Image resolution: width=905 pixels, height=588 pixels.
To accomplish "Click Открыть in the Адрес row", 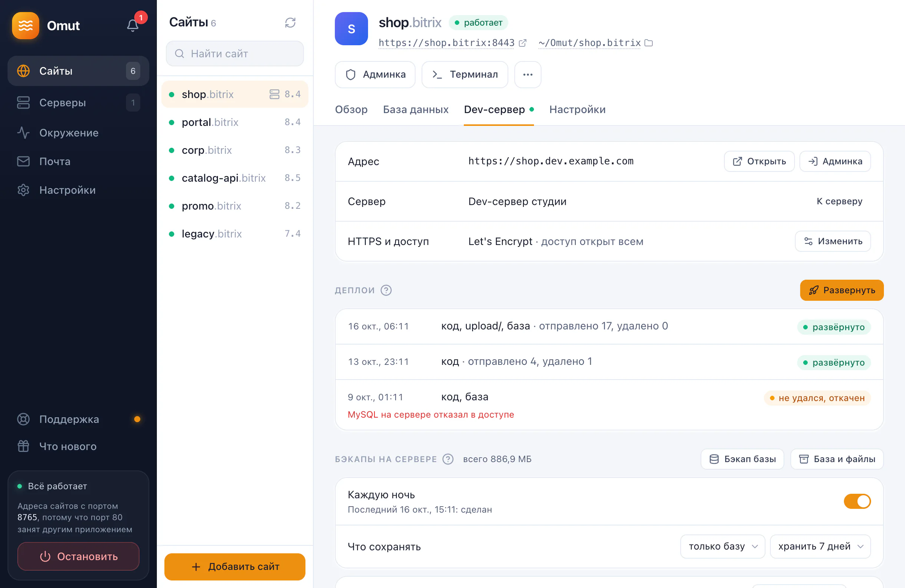I will (759, 162).
